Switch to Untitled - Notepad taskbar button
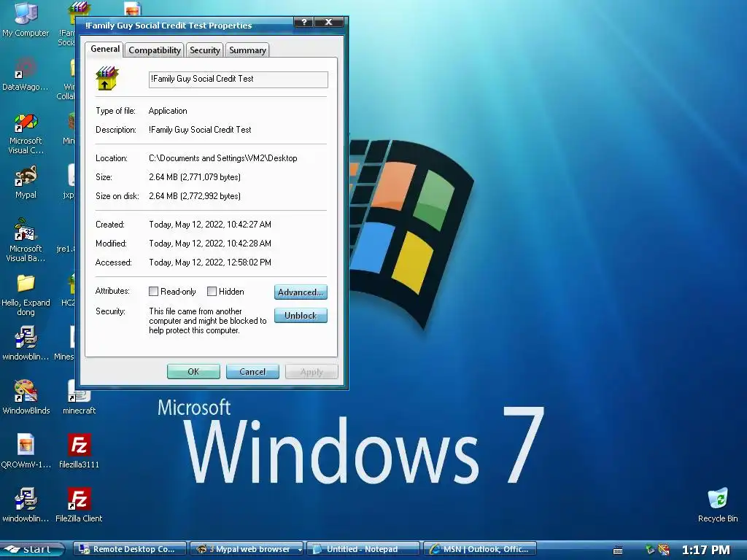The height and width of the screenshot is (560, 747). tap(363, 549)
